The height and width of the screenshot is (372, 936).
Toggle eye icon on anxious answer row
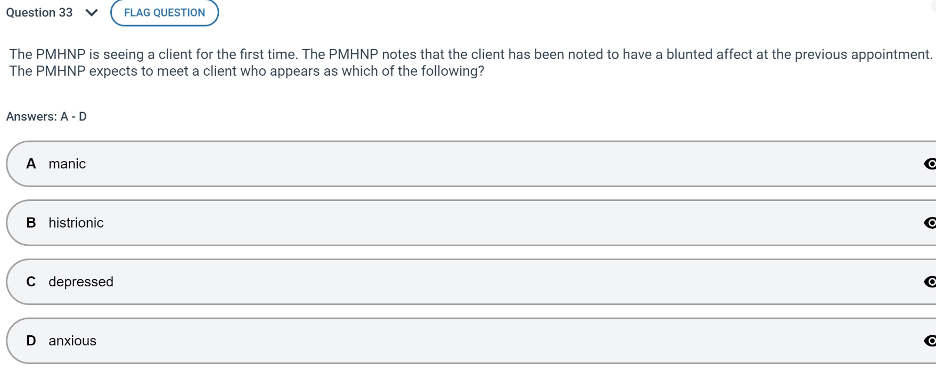click(929, 340)
